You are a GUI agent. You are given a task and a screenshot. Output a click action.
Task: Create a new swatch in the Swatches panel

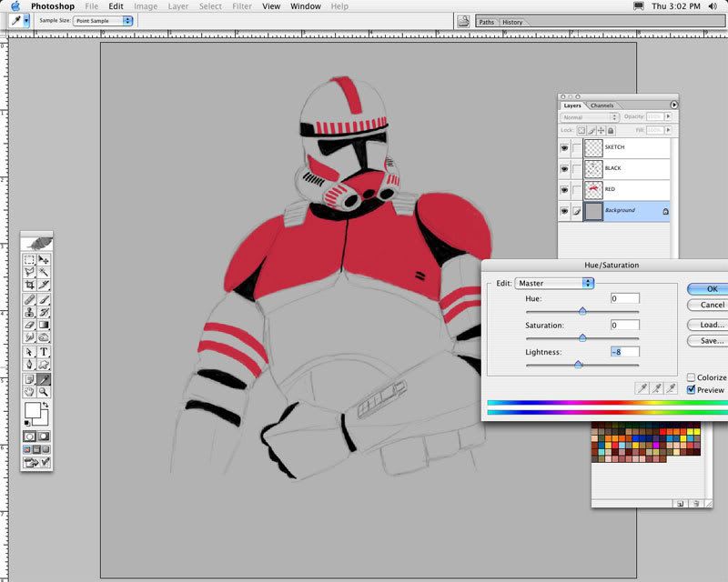pos(680,504)
